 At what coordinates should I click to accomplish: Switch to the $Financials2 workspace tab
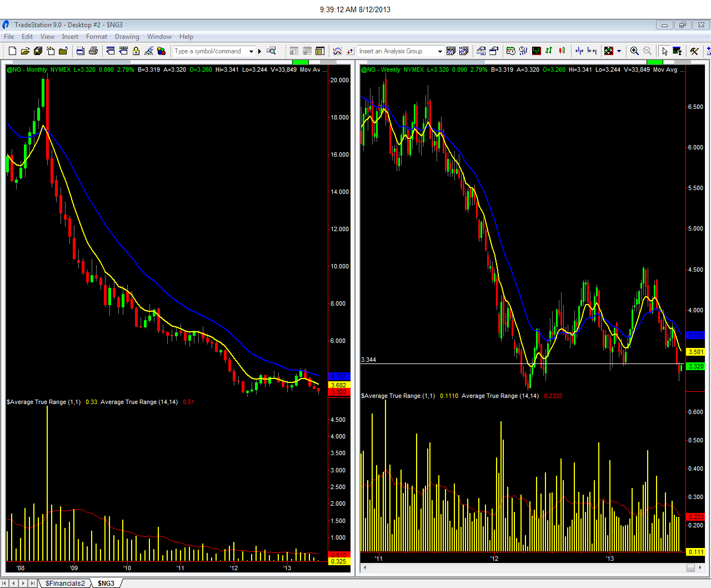65,583
